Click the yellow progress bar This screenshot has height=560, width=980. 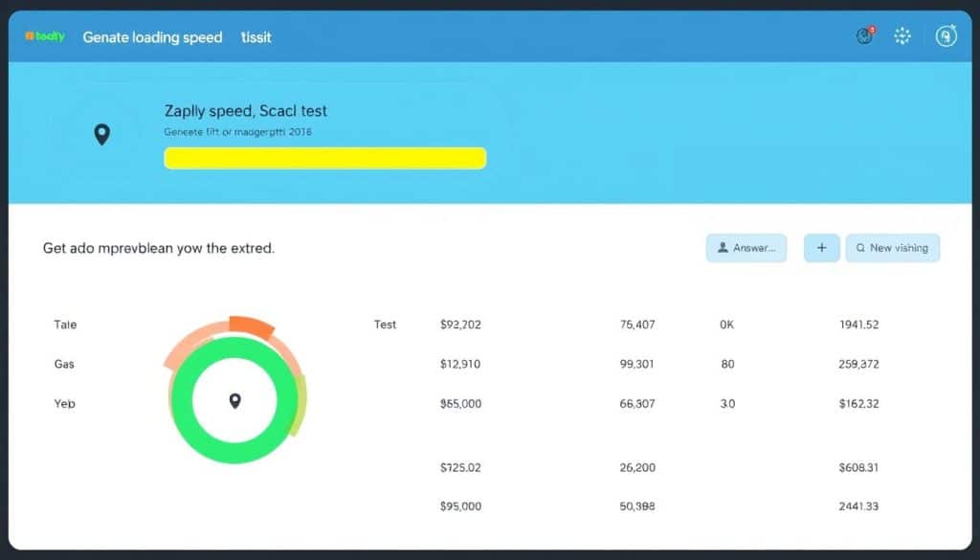tap(325, 158)
